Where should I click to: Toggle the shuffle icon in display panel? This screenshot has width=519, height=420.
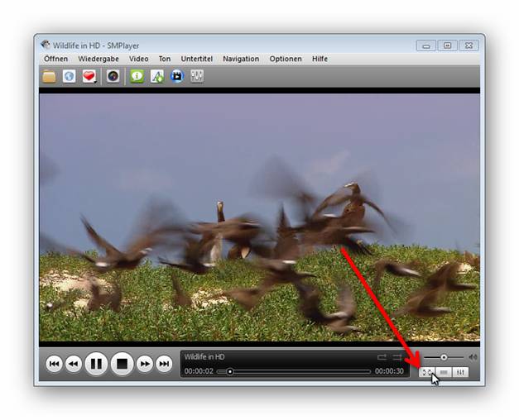click(396, 357)
